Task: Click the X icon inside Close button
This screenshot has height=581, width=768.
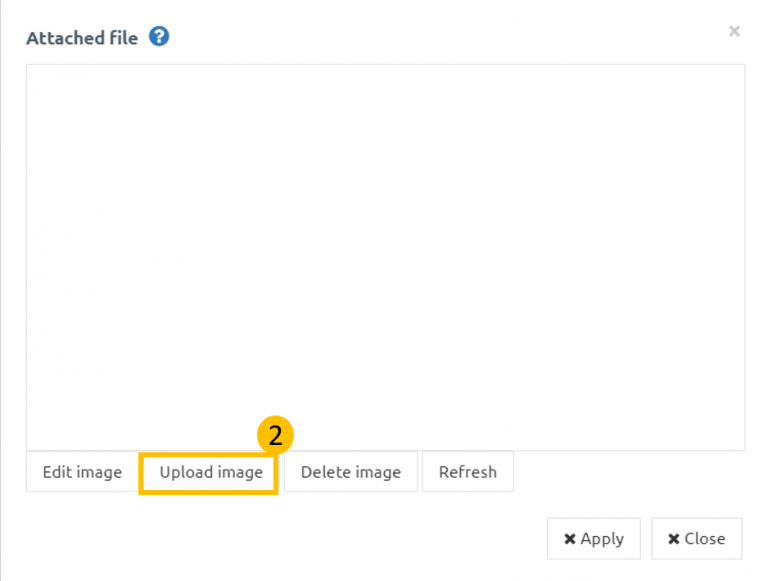Action: (x=673, y=539)
